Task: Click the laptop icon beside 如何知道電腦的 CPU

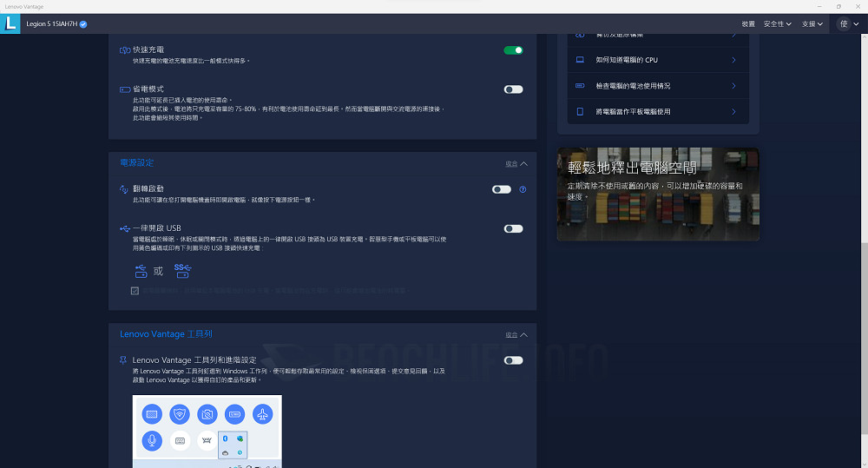Action: point(580,60)
